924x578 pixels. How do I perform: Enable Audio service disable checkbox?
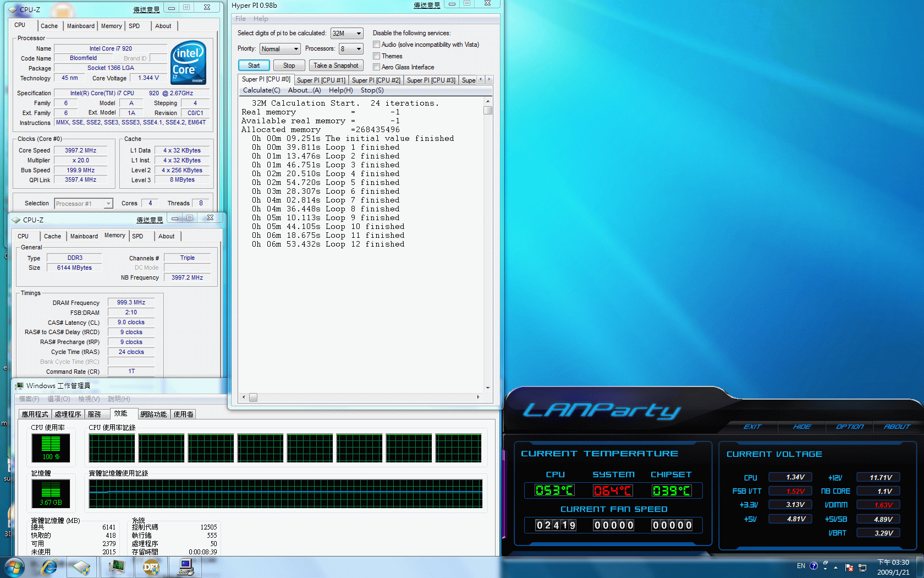(x=377, y=45)
